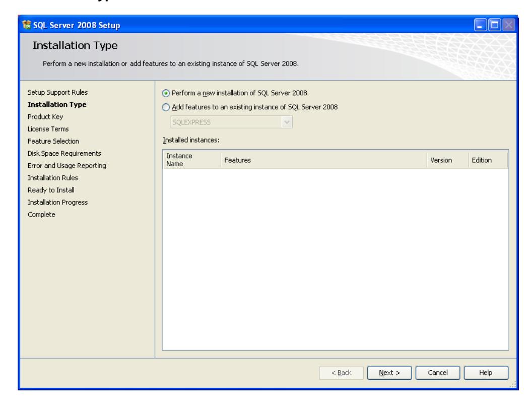Select Error and Usage Reporting step
The height and width of the screenshot is (400, 532).
[67, 166]
